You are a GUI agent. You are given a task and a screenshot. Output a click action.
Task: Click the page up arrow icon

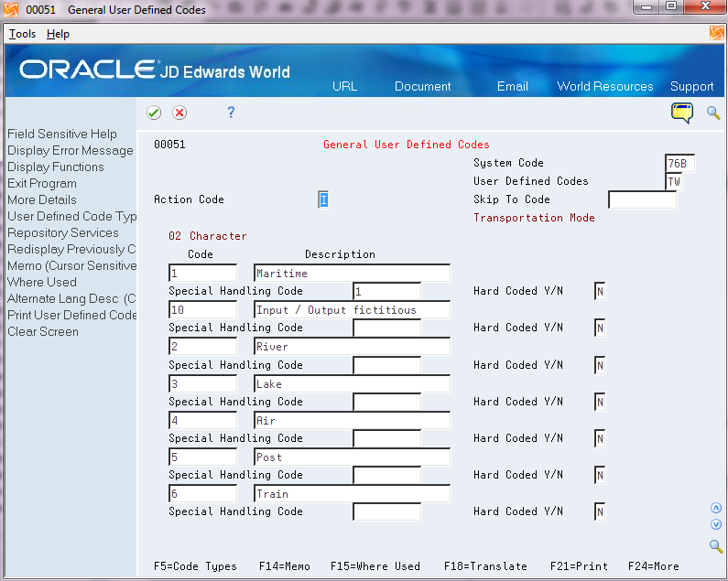click(x=716, y=508)
